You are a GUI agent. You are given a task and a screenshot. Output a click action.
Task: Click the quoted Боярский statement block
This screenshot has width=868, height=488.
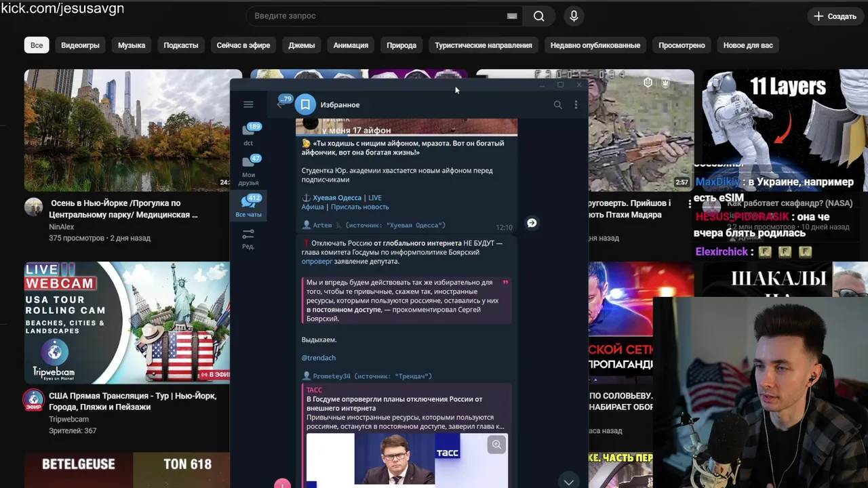pos(406,300)
